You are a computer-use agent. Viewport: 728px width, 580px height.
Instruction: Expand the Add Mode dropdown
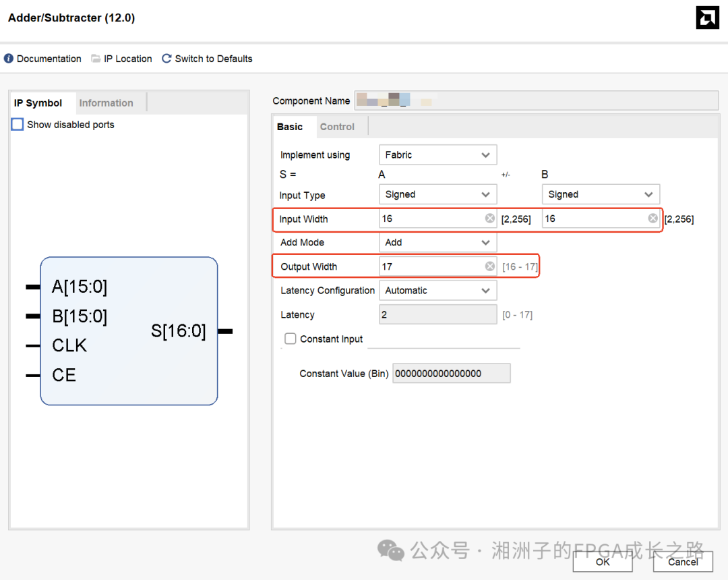click(x=438, y=242)
